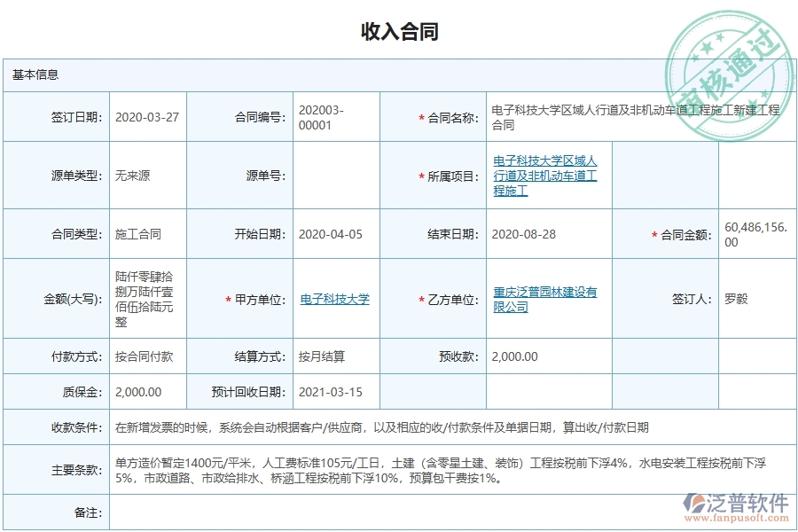The image size is (798, 532).
Task: Click the 源单类型 value 无来源
Action: click(133, 175)
